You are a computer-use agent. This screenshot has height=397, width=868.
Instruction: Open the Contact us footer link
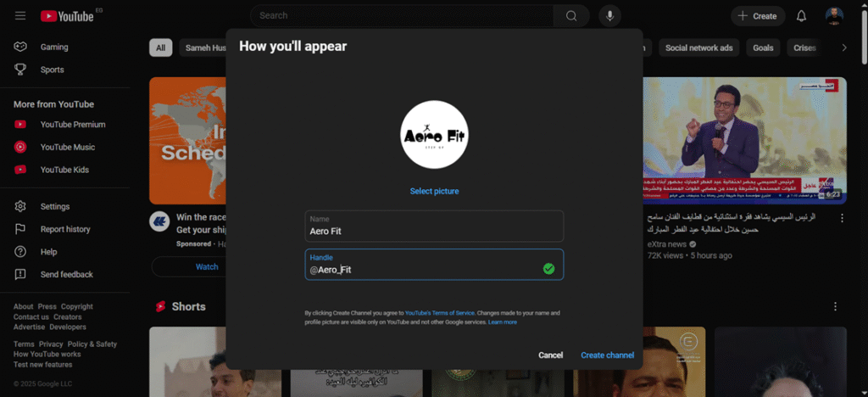click(x=31, y=317)
